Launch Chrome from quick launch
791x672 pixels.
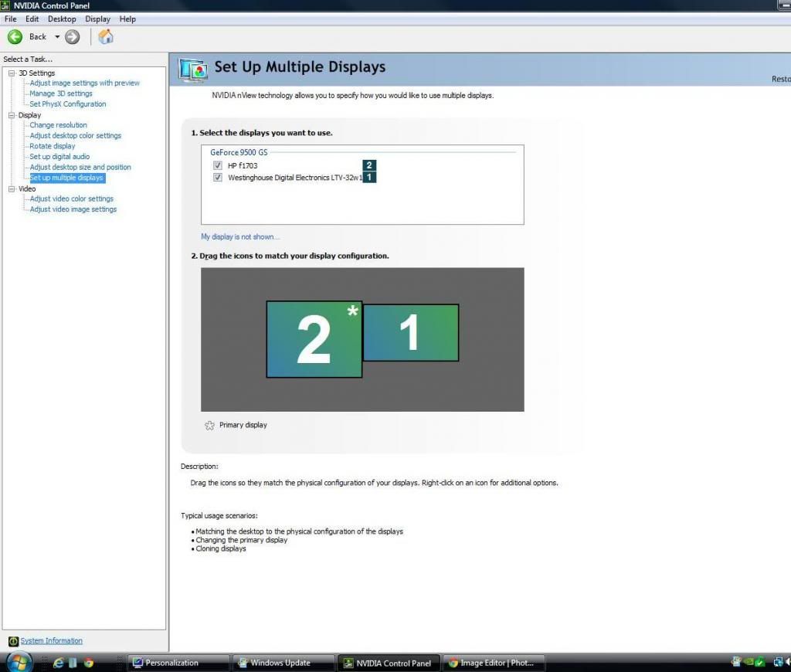[x=89, y=663]
